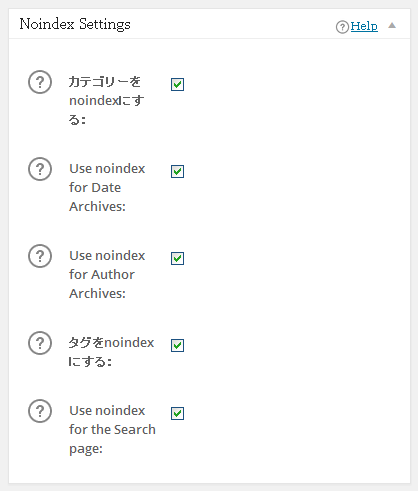
Task: Click the カテゴリーをnoindexにする label text
Action: pos(106,100)
